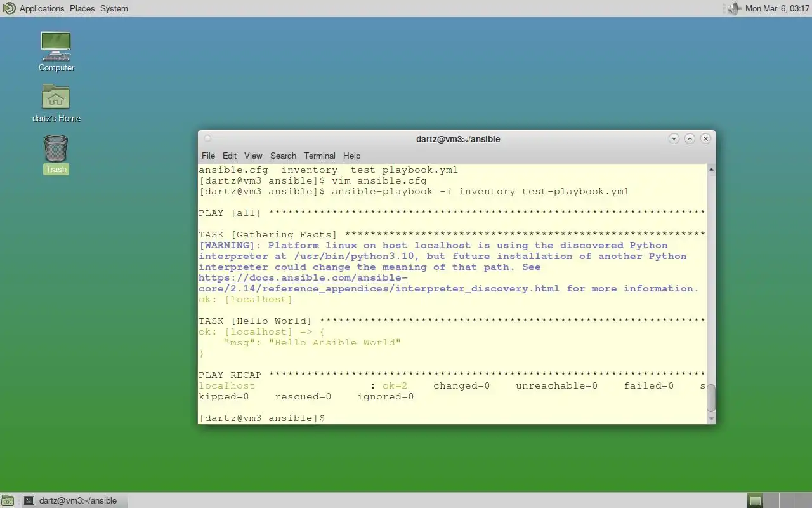
Task: Open the terminal window menu circle button
Action: [207, 138]
